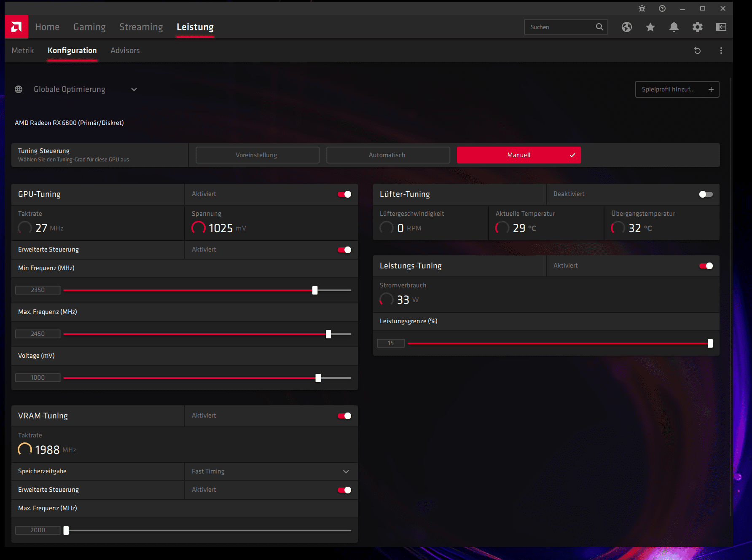
Task: Open the help question mark icon
Action: coord(662,8)
